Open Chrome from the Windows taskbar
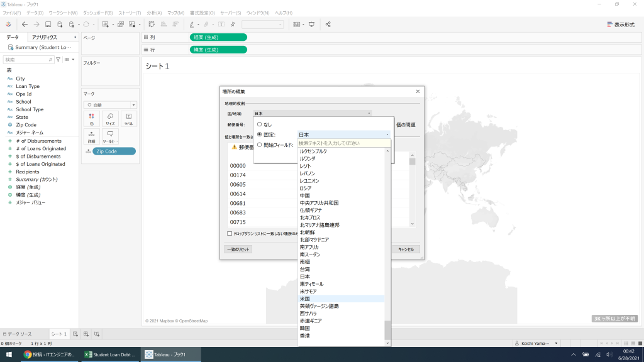644x362 pixels. (x=49, y=354)
